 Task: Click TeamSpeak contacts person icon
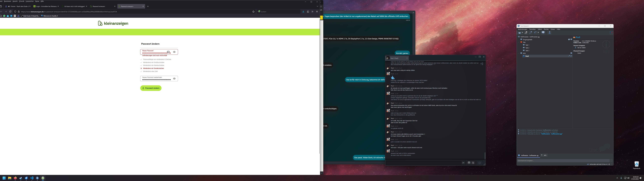[550, 33]
